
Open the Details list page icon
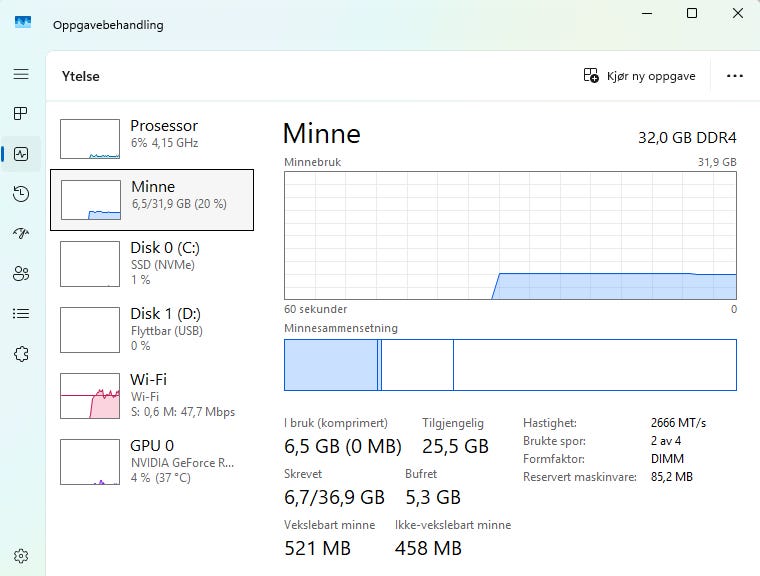21,313
